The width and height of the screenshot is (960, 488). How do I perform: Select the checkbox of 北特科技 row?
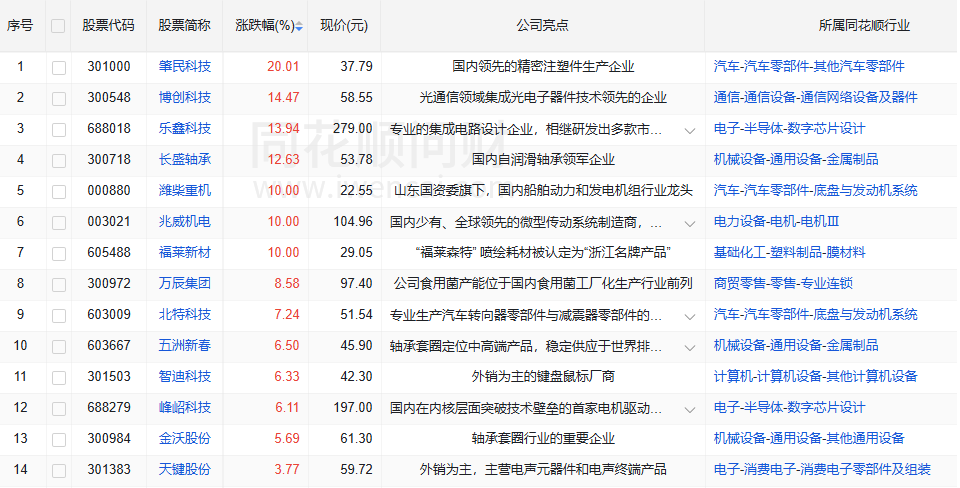pyautogui.click(x=59, y=316)
